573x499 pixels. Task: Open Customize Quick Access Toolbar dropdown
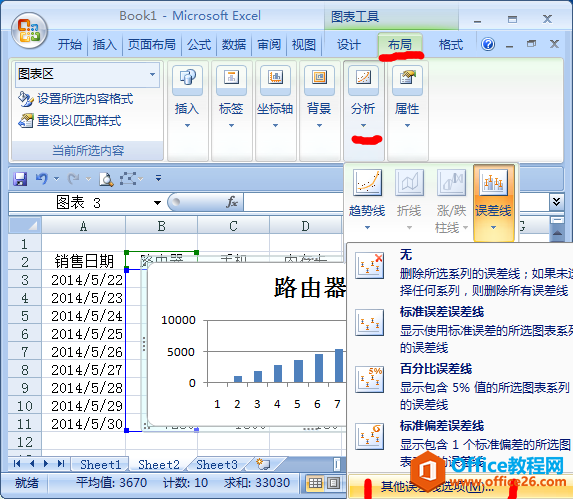point(158,178)
